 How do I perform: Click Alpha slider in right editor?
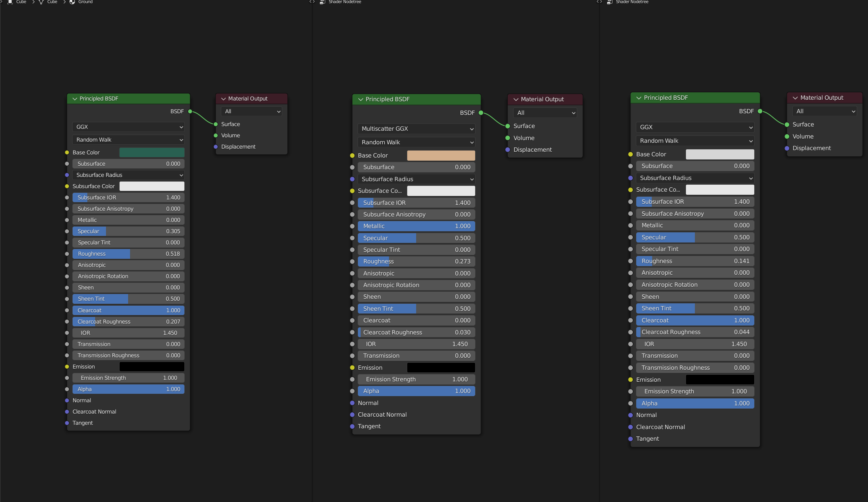point(695,403)
